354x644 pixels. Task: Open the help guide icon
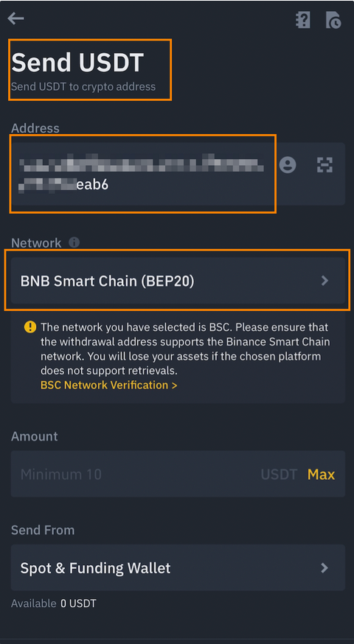(303, 20)
